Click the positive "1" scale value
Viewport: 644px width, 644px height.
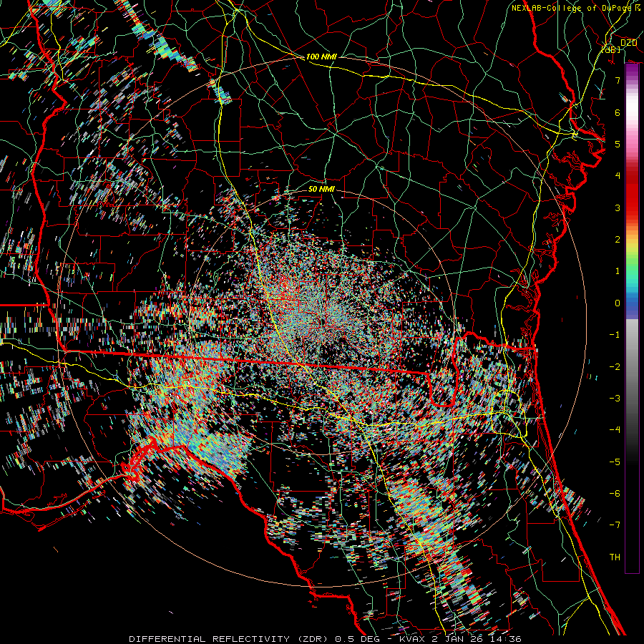click(x=618, y=271)
